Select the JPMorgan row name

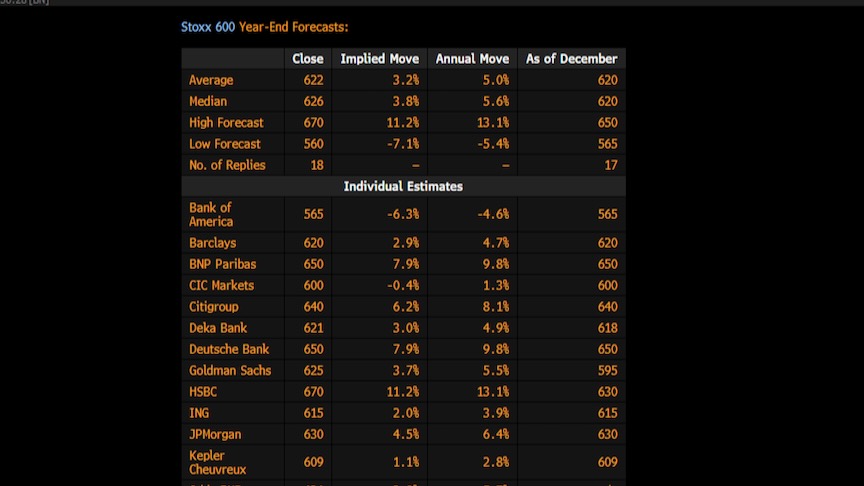click(x=215, y=434)
